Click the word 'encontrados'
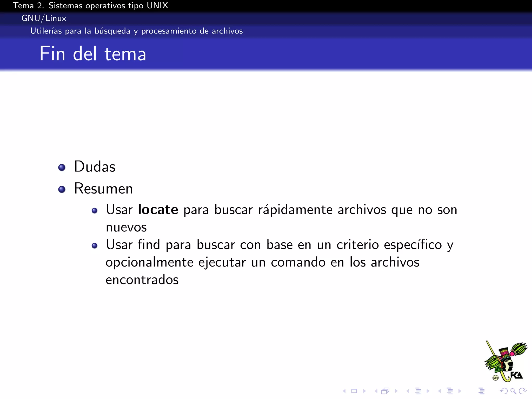This screenshot has height=399, width=532. tap(142, 280)
